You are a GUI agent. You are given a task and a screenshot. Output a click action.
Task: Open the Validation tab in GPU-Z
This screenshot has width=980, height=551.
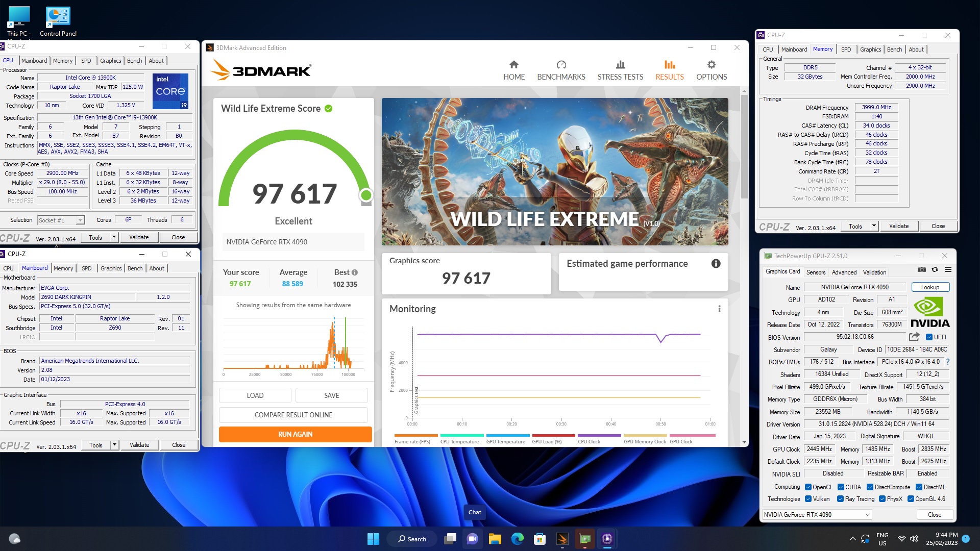click(874, 272)
